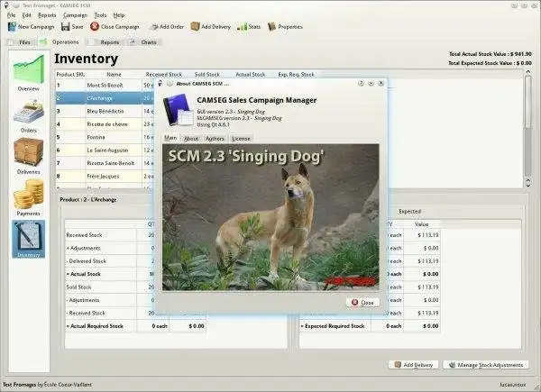Open Properties toolbar icon
Screen dimensions: 541x392
click(272, 26)
